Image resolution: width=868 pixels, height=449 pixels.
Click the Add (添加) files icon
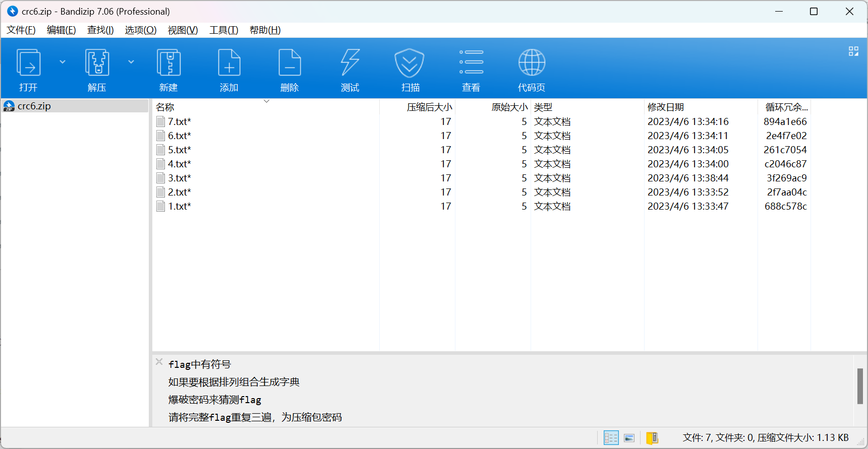229,63
